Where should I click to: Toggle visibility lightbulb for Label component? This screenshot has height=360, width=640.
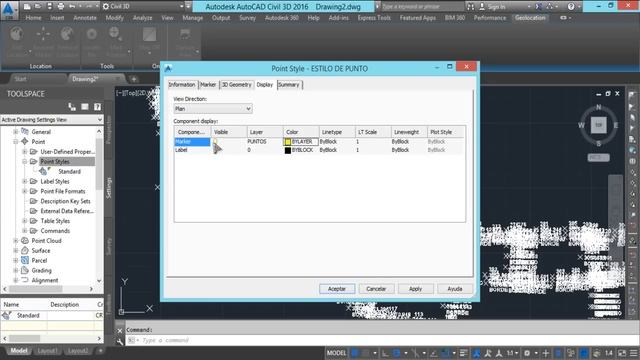click(x=216, y=150)
